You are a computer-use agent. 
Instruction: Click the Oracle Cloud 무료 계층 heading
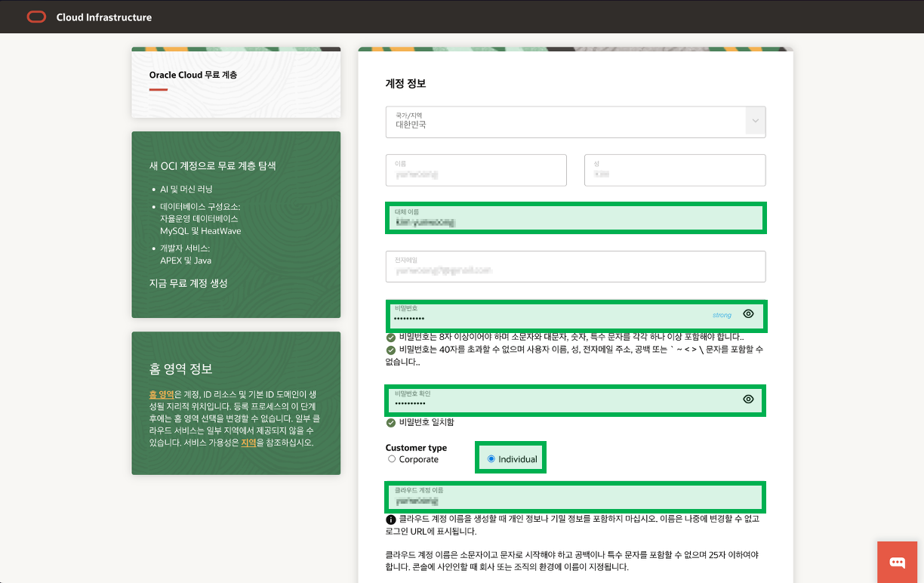point(193,75)
